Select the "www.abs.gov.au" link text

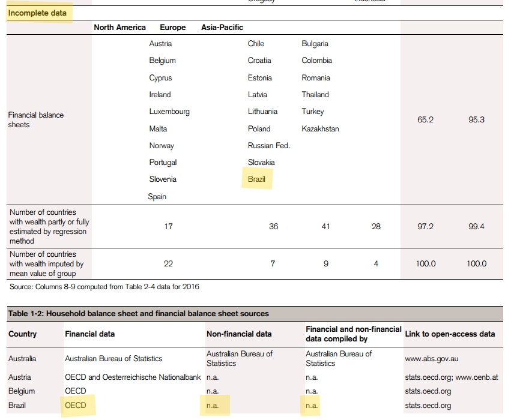(432, 359)
